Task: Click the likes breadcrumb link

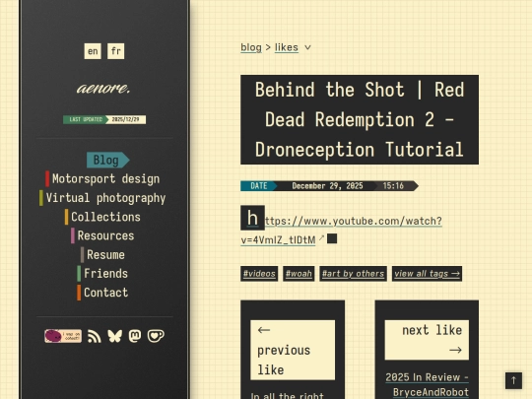Action: click(x=287, y=47)
